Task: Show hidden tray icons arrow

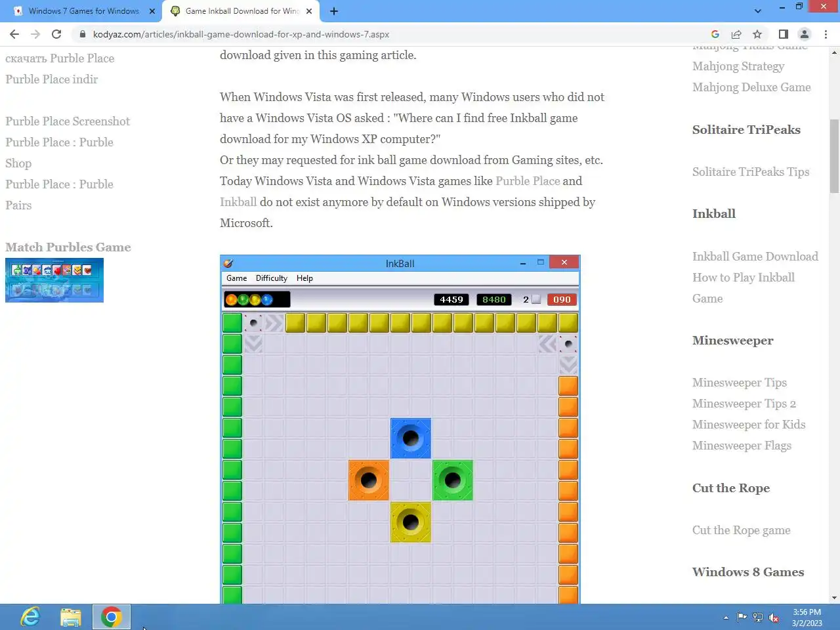Action: [726, 618]
